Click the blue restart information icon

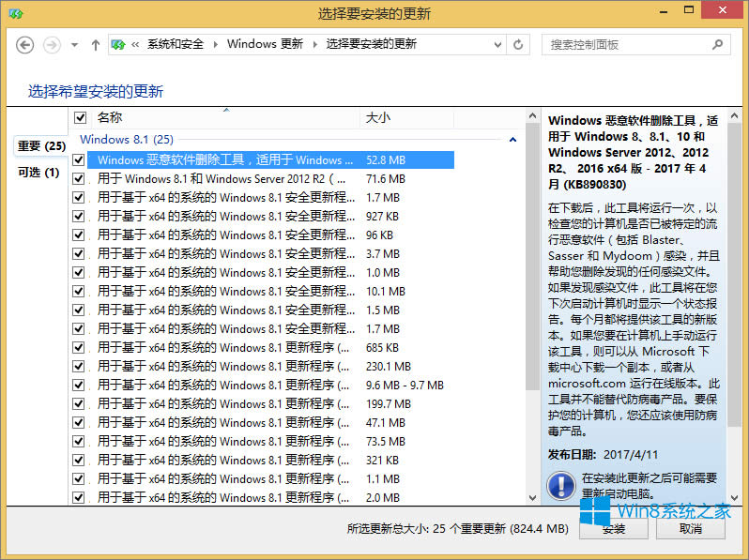pos(561,485)
